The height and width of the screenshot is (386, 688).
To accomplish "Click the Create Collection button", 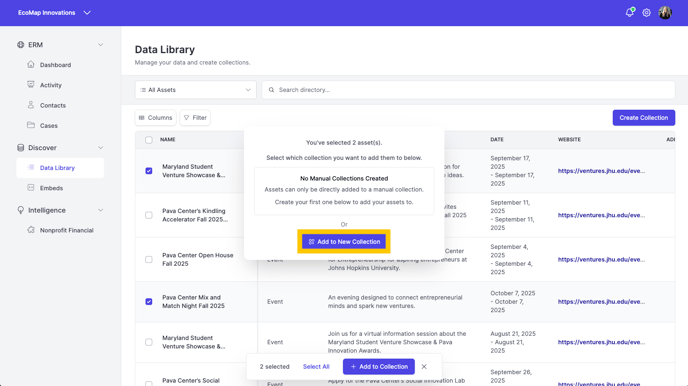I will (x=644, y=118).
